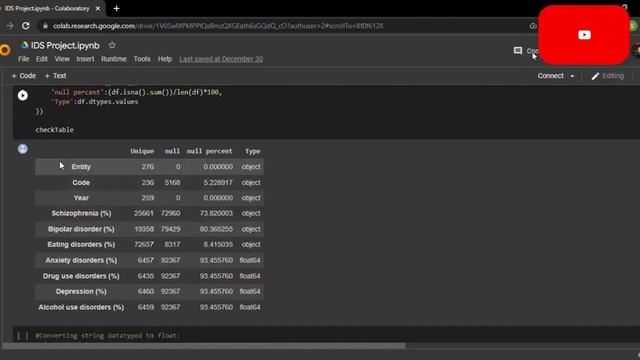640x360 pixels.
Task: Expand the Connect dropdown arrow
Action: pos(572,76)
